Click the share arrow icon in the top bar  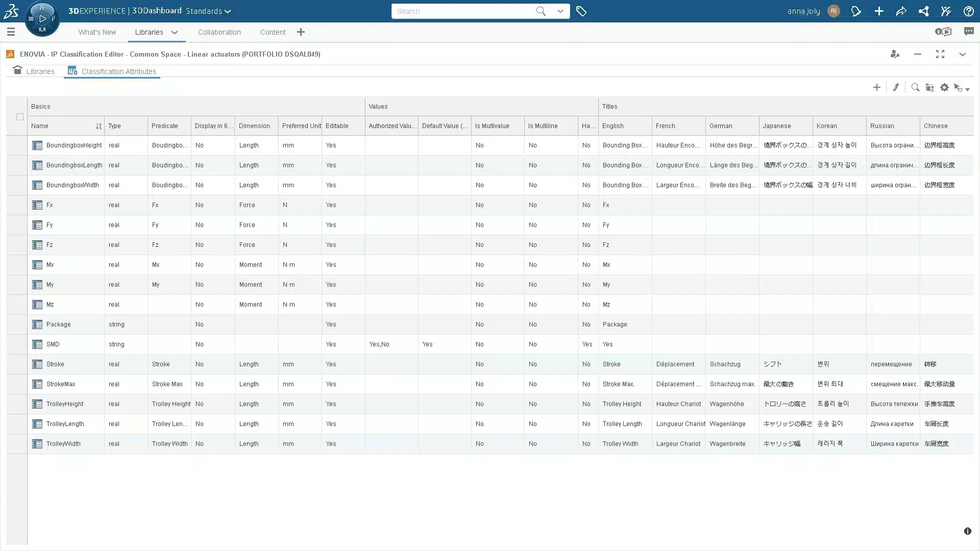click(901, 11)
